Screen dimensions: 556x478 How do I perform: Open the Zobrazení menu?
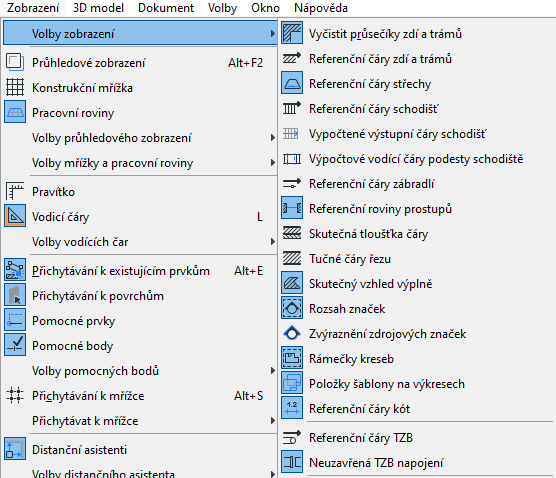tap(33, 8)
